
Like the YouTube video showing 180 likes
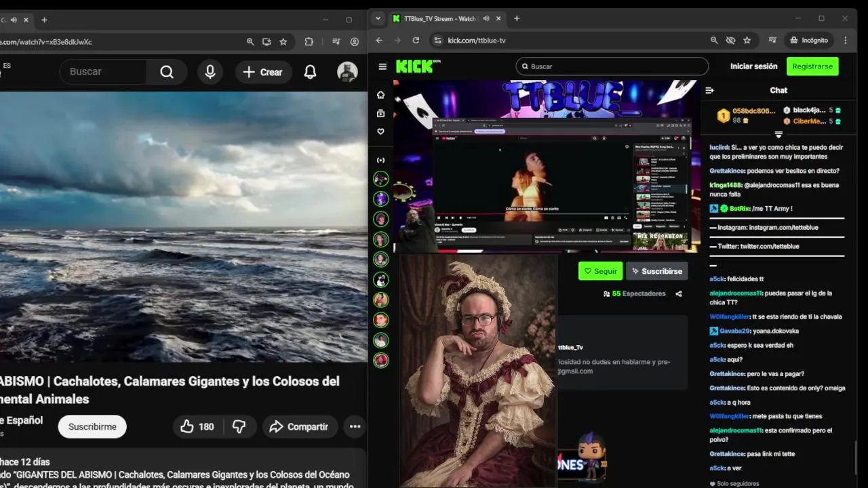click(x=197, y=426)
